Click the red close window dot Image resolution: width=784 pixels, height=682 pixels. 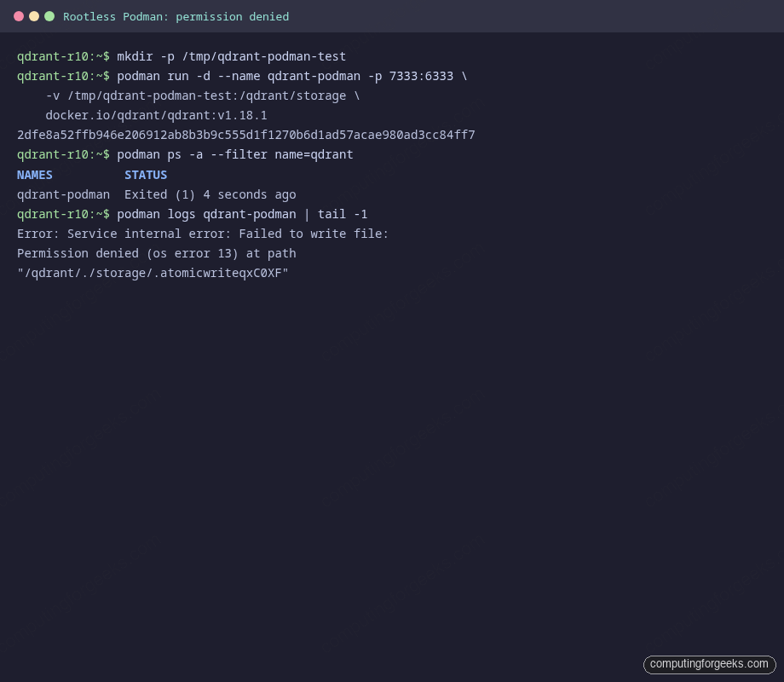click(19, 16)
